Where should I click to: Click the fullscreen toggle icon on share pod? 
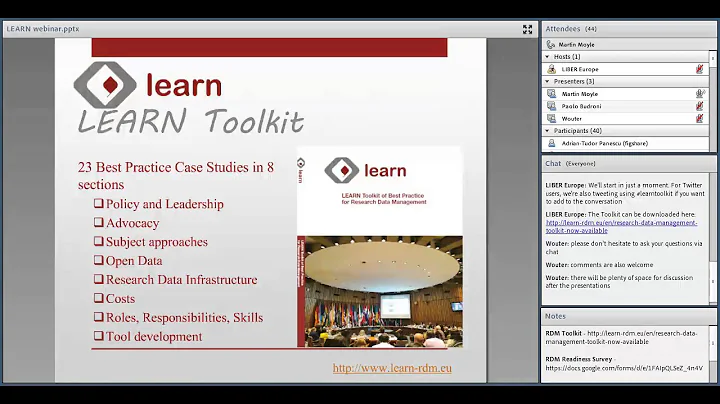pyautogui.click(x=527, y=29)
